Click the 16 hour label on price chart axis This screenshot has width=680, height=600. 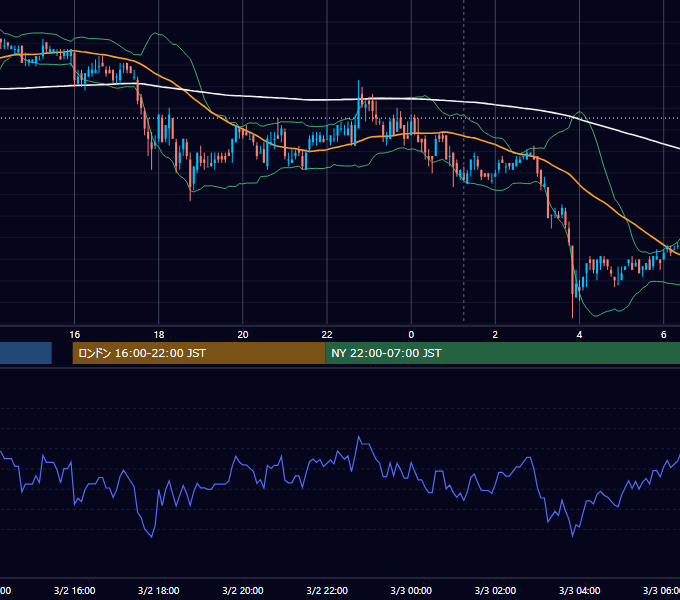[75, 335]
